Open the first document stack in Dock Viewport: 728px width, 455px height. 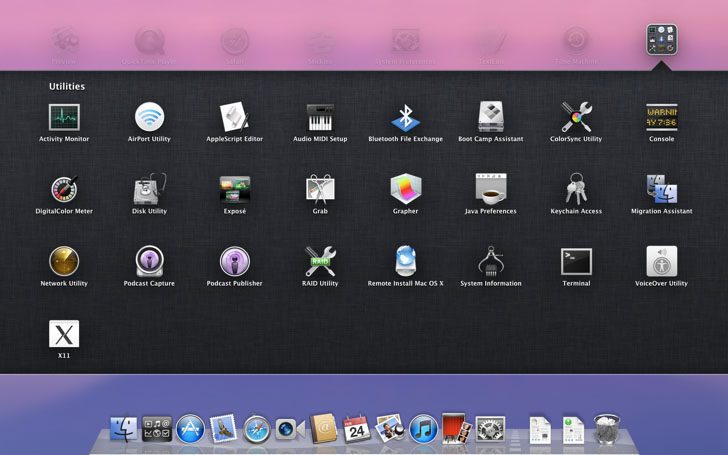coord(540,429)
